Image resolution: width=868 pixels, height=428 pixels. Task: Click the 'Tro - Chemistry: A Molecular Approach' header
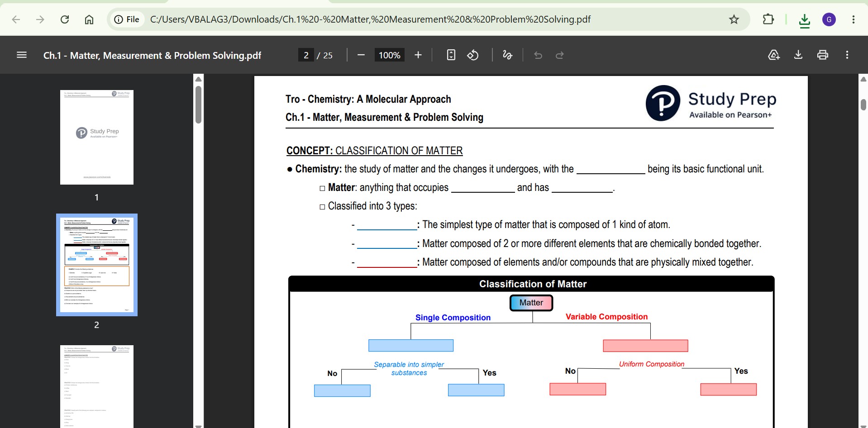(368, 99)
